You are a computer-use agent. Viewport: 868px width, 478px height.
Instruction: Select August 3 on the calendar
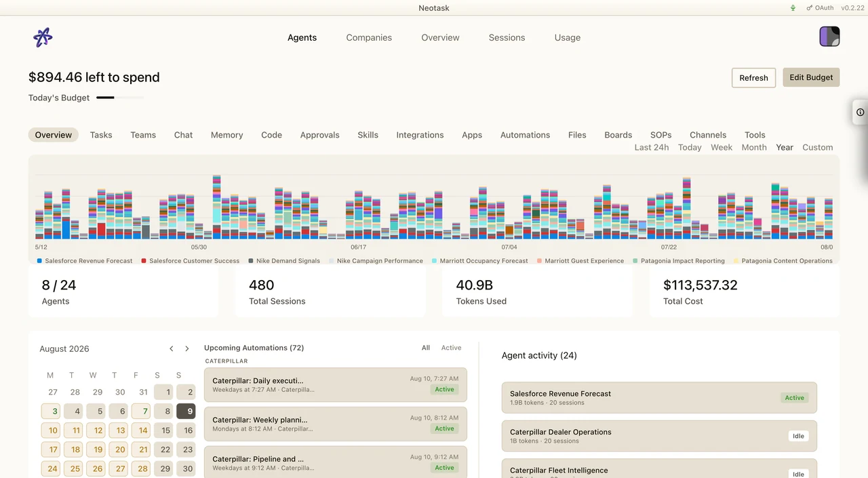point(51,411)
